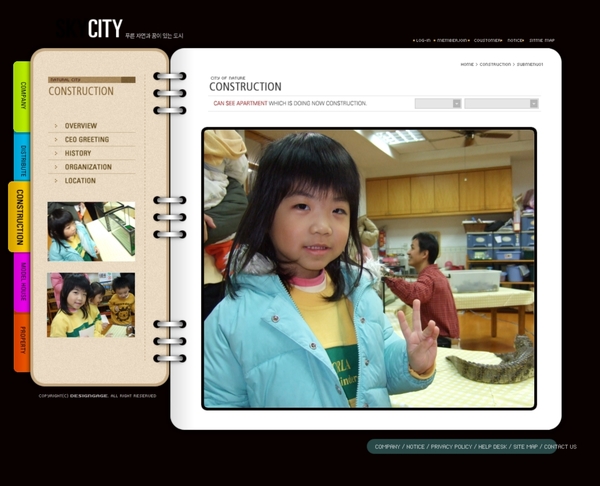Open the Model House side tab
600x486 pixels.
tap(22, 282)
